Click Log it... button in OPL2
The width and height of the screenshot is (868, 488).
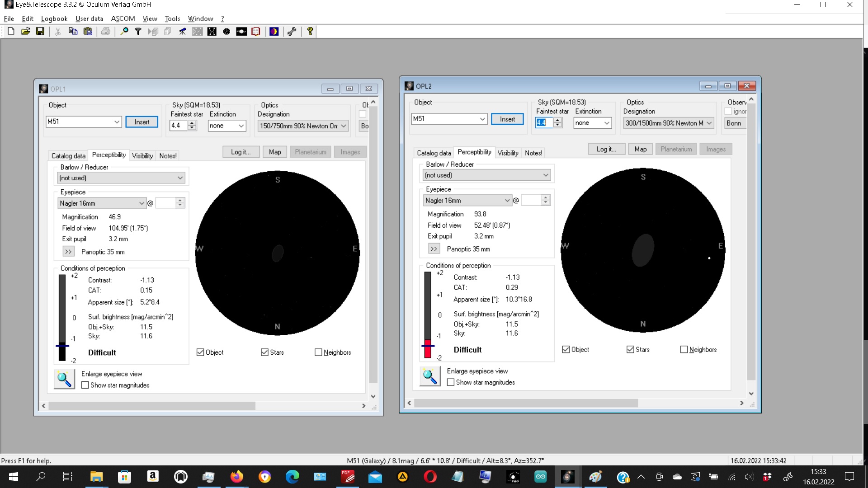pyautogui.click(x=606, y=149)
